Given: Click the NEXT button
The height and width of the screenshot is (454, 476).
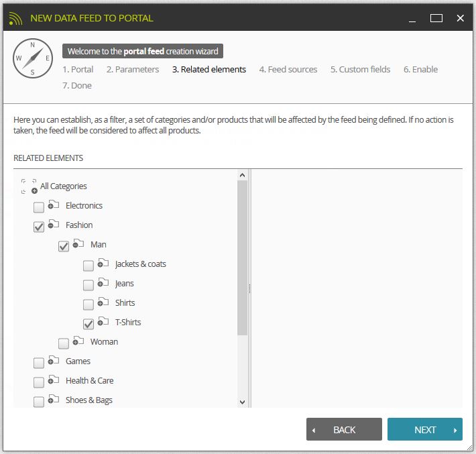Looking at the screenshot, I should tap(424, 429).
